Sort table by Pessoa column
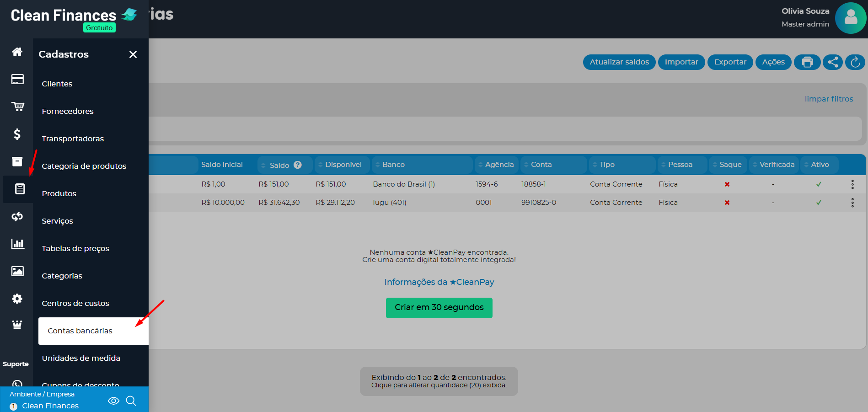Viewport: 868px width, 412px height. [x=682, y=165]
